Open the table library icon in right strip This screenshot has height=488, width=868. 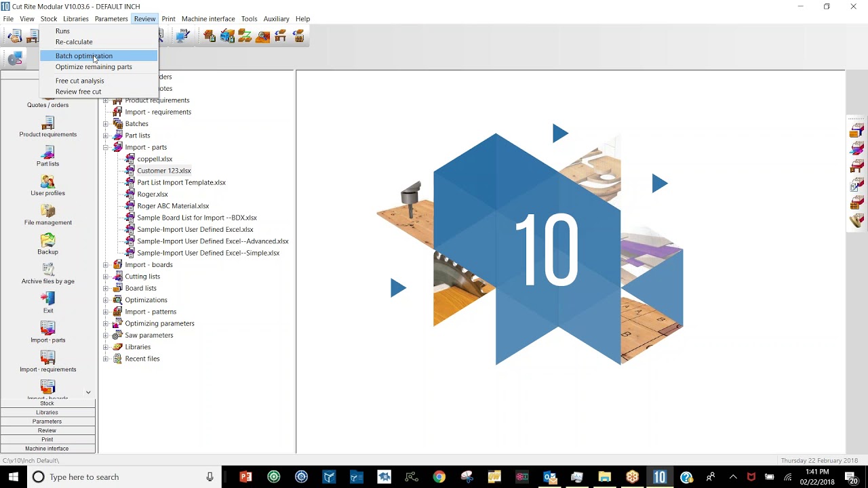tap(857, 166)
